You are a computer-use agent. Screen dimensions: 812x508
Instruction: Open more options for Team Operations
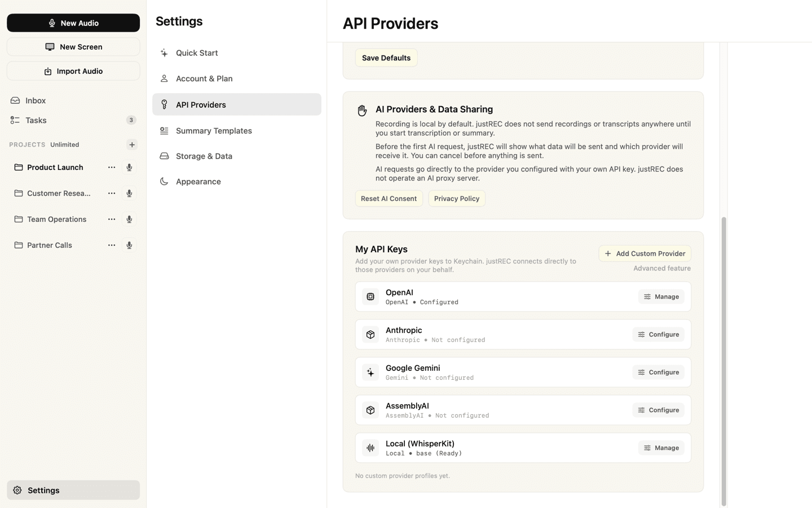pyautogui.click(x=112, y=219)
